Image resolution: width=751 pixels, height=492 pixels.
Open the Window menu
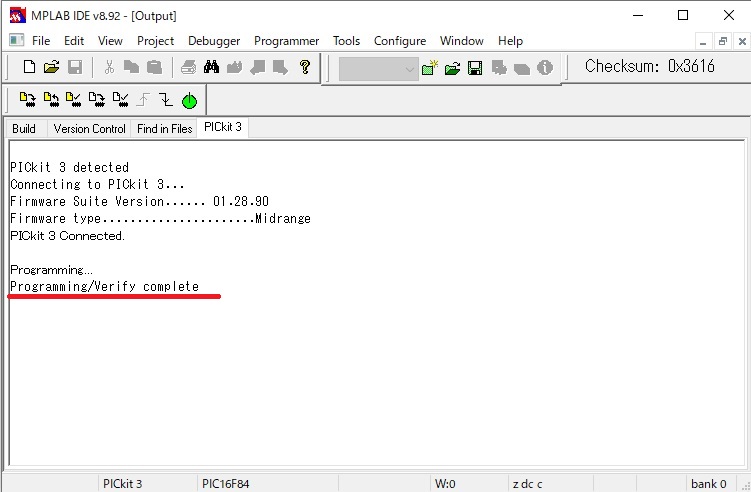pos(462,41)
